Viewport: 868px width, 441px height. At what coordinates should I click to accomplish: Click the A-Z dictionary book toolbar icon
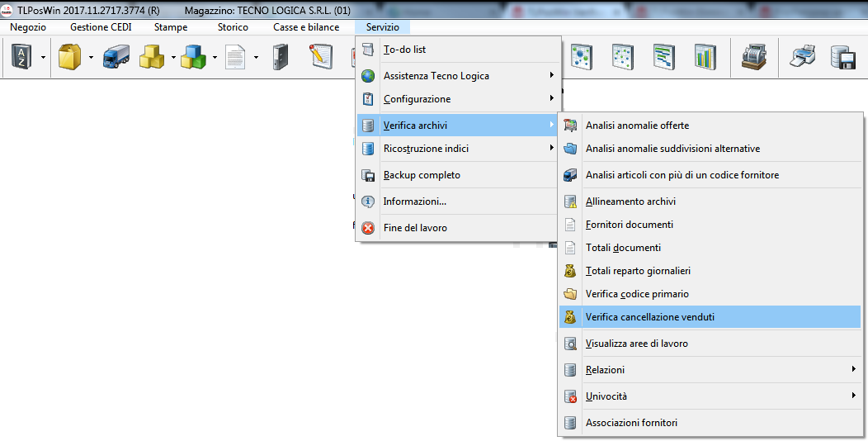pos(20,57)
